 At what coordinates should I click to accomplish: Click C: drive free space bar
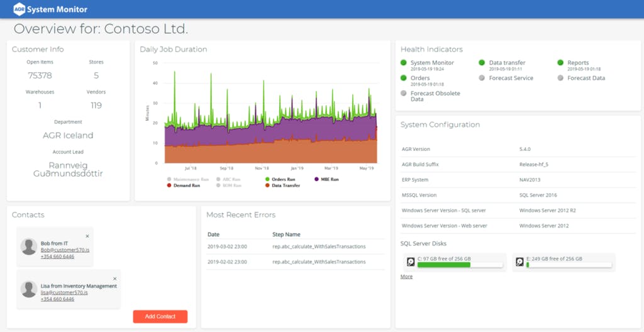(x=460, y=265)
